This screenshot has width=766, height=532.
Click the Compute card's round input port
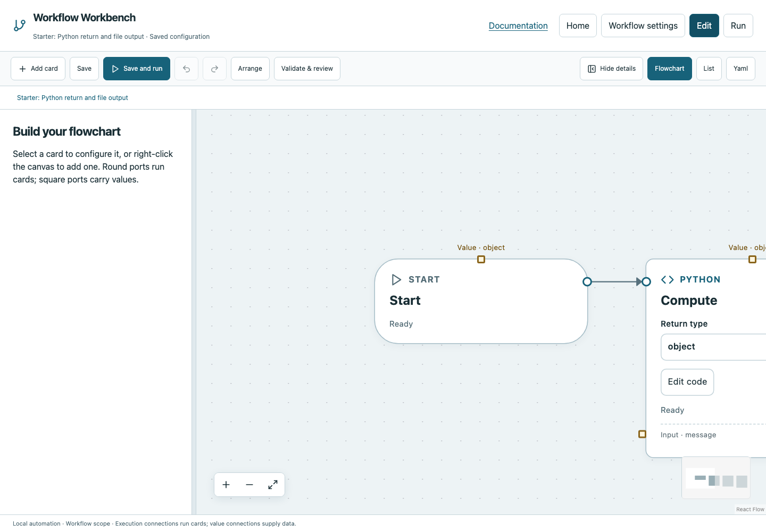pyautogui.click(x=646, y=281)
